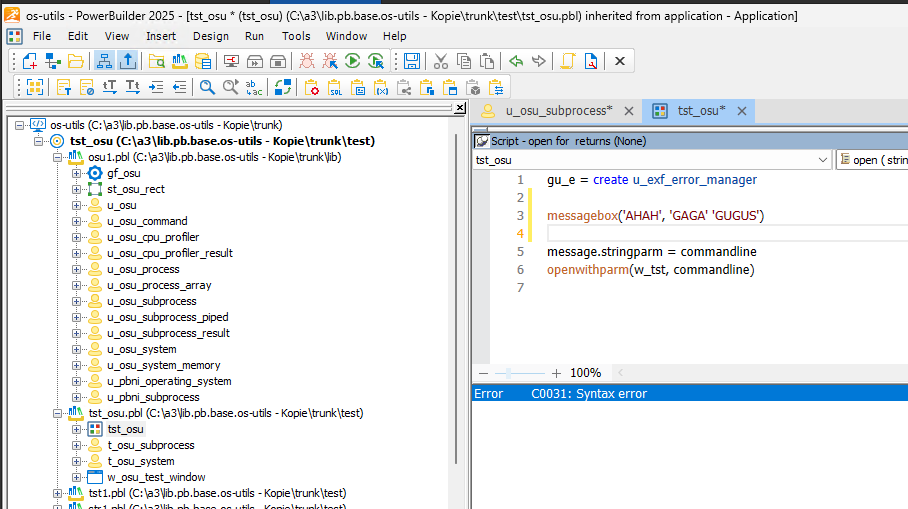
Task: Click zoom out minus button
Action: 484,373
